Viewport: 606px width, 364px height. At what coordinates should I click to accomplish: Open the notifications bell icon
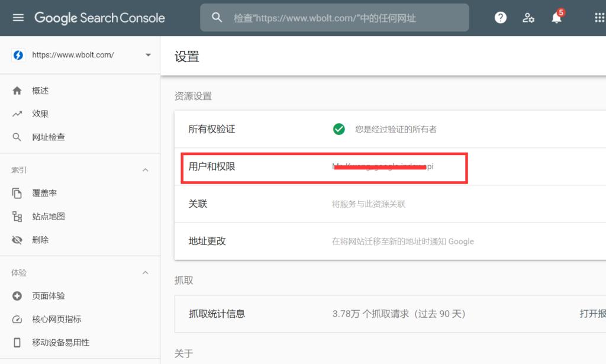556,18
